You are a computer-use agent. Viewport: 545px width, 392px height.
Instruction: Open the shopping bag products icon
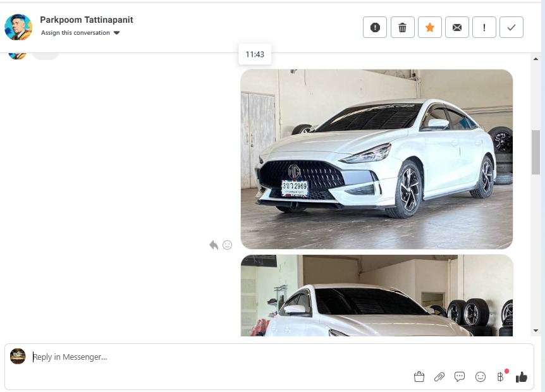click(x=419, y=377)
